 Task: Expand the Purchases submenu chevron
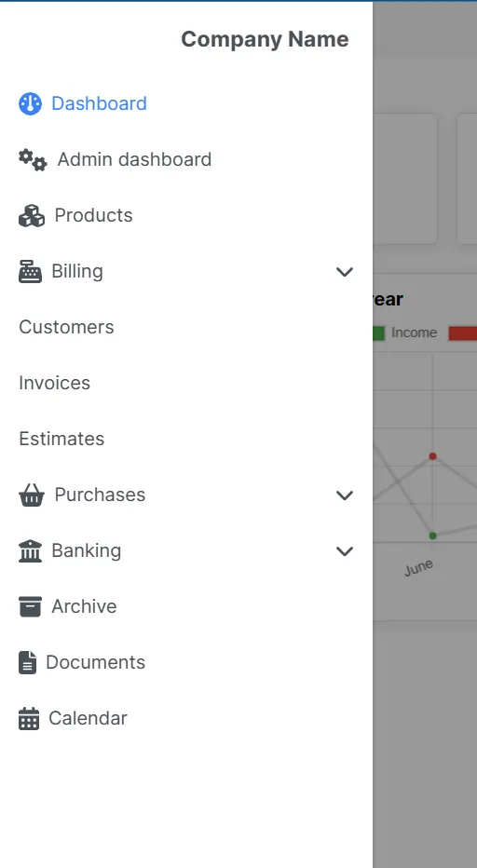coord(345,495)
